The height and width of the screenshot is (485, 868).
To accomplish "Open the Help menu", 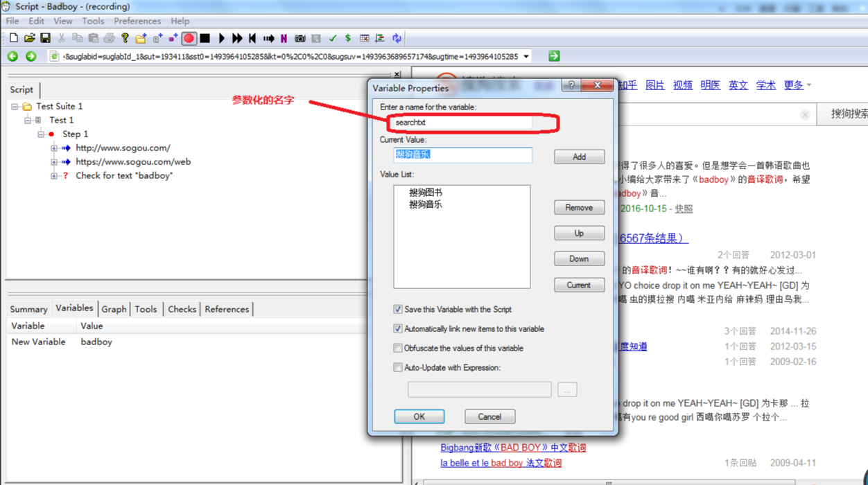I will pos(180,21).
